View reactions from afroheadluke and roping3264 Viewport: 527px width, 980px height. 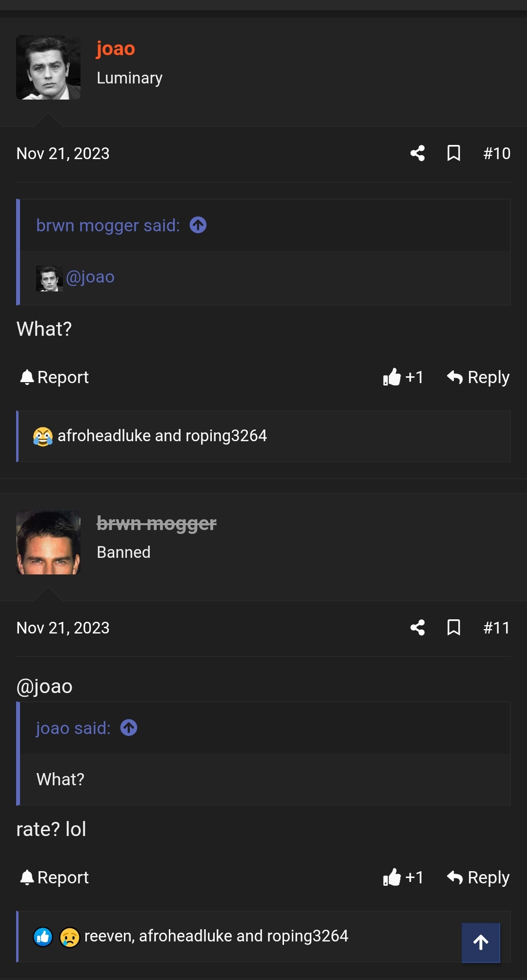[162, 436]
